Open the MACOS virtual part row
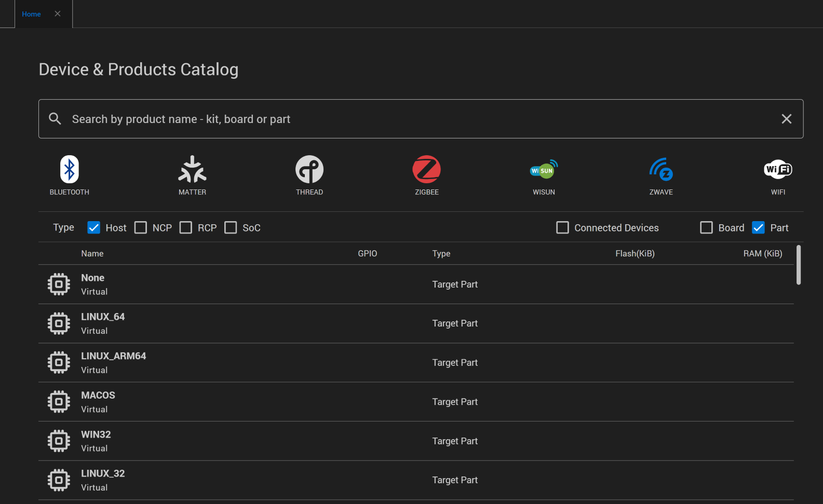The image size is (823, 504). pos(416,402)
